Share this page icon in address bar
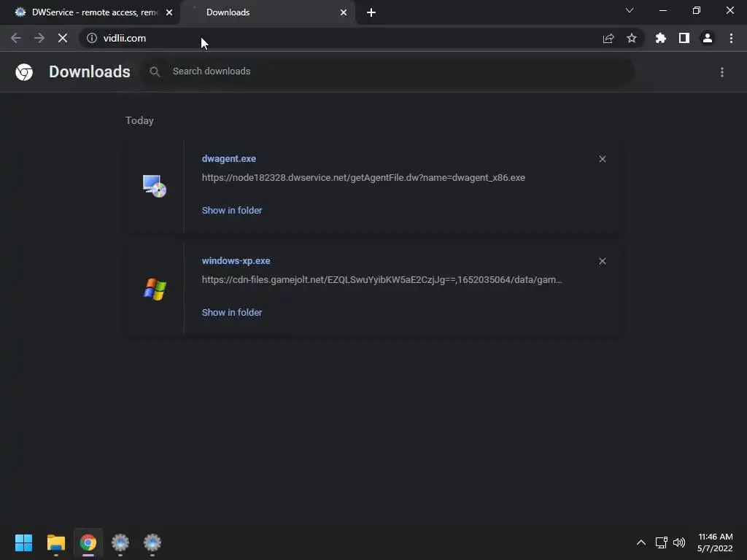 tap(608, 38)
